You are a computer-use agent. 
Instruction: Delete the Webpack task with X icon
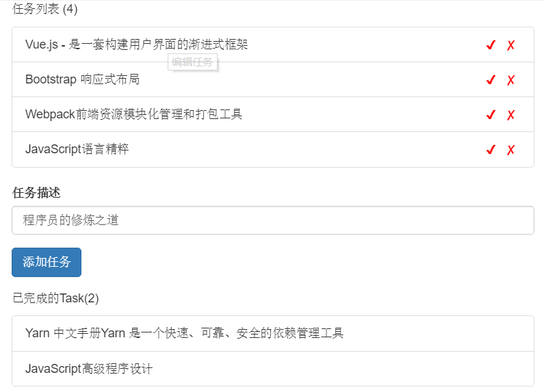click(x=510, y=115)
